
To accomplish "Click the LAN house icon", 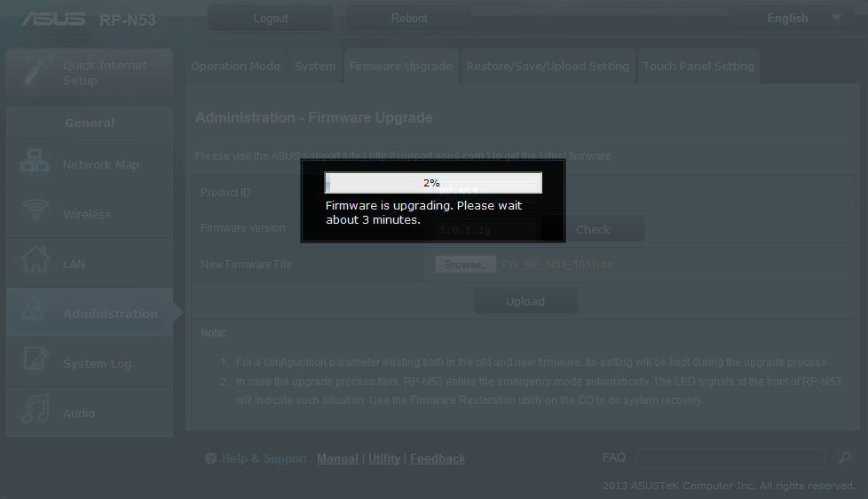I will point(36,262).
